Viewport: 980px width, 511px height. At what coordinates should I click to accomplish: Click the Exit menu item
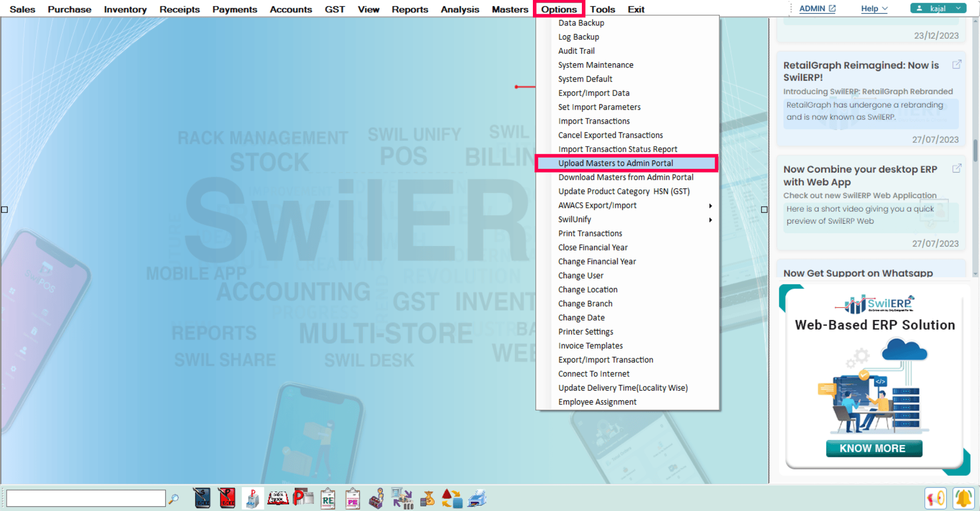click(636, 9)
